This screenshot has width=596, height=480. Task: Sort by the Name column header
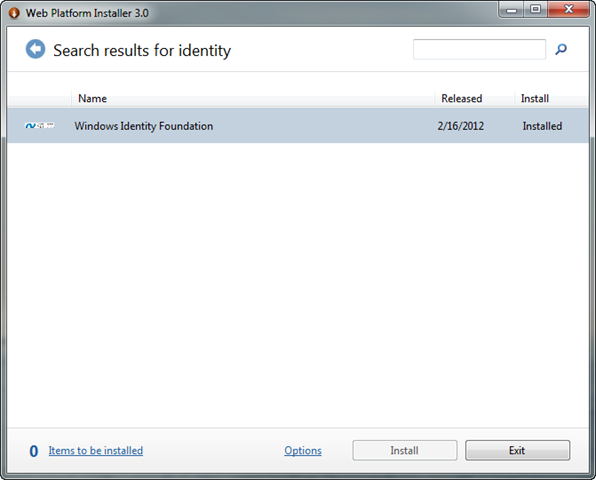252,98
